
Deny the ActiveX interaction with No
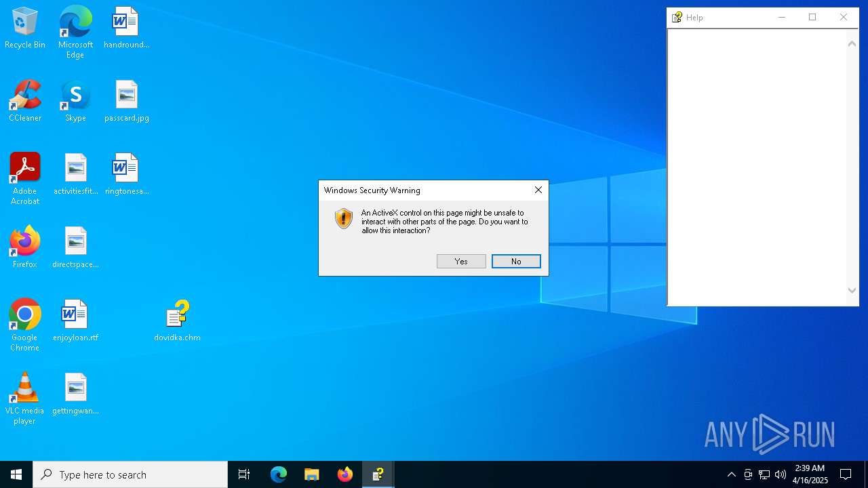(516, 262)
